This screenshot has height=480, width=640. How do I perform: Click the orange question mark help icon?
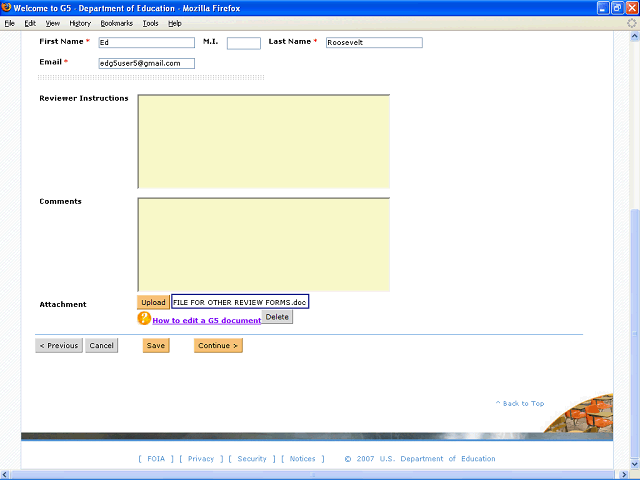click(x=144, y=318)
